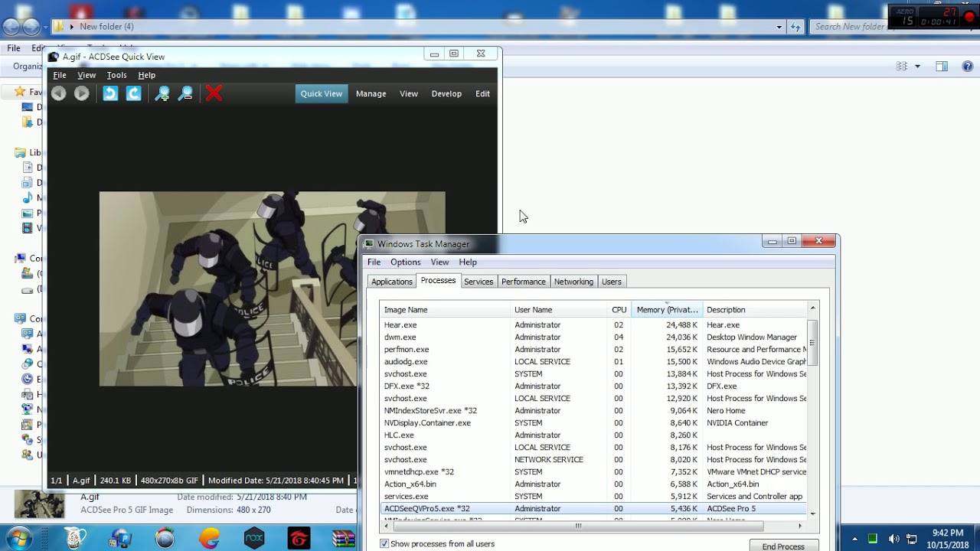Image resolution: width=980 pixels, height=551 pixels.
Task: Switch to Networking tab in Task Manager
Action: coord(573,282)
